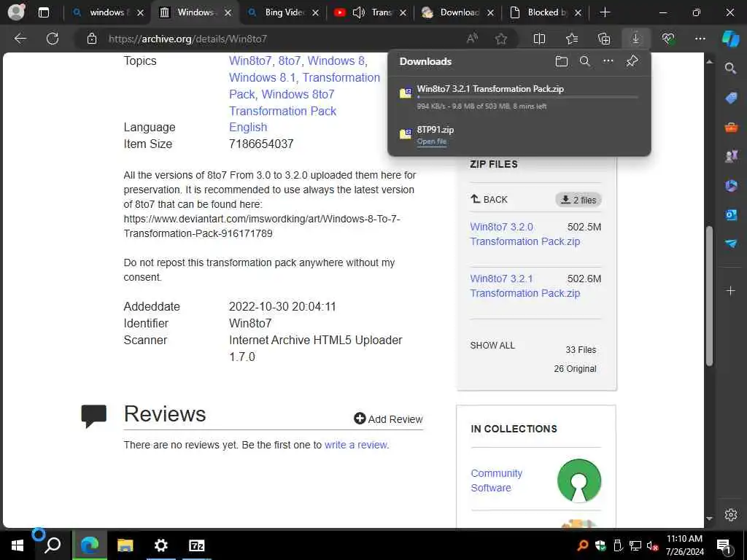Open the Copilot sidebar
The height and width of the screenshot is (560, 747).
(730, 39)
